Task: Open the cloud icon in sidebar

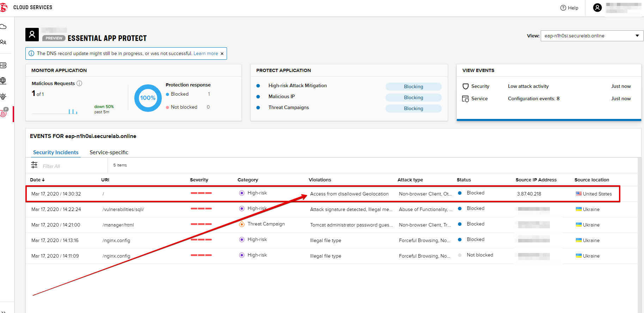Action: click(3, 27)
